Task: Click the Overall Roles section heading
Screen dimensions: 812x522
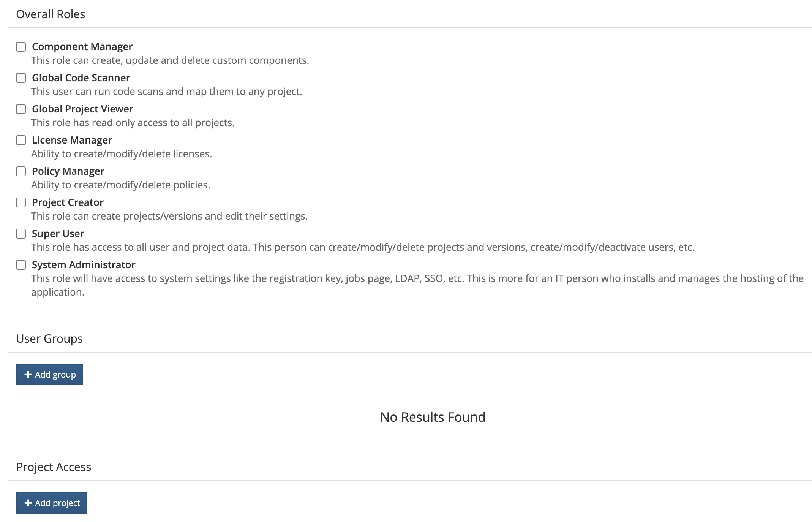Action: [50, 14]
